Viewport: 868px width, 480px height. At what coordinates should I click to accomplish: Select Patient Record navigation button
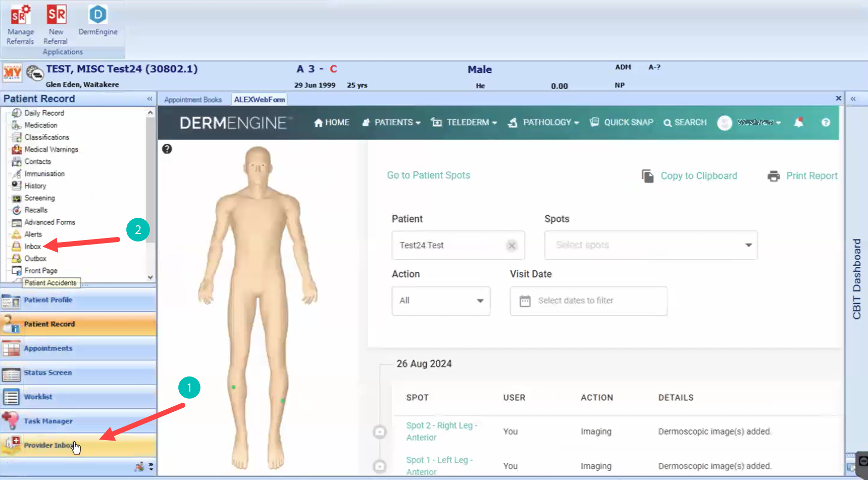(78, 324)
